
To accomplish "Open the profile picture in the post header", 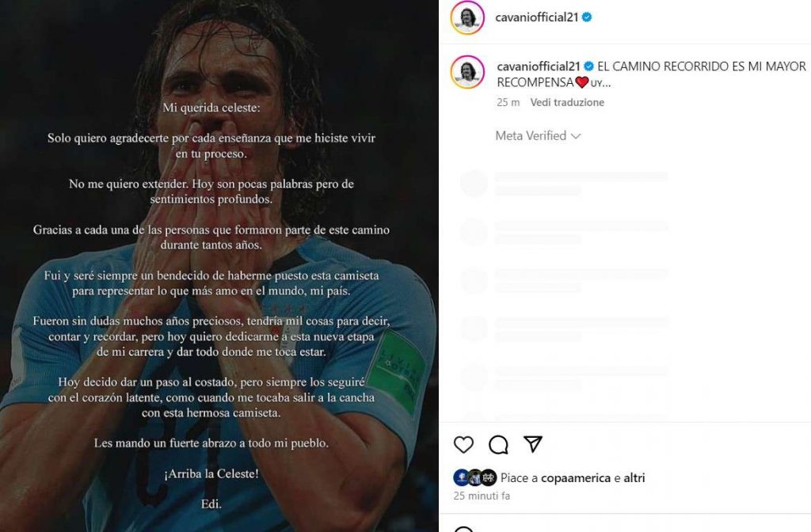I will click(x=467, y=17).
